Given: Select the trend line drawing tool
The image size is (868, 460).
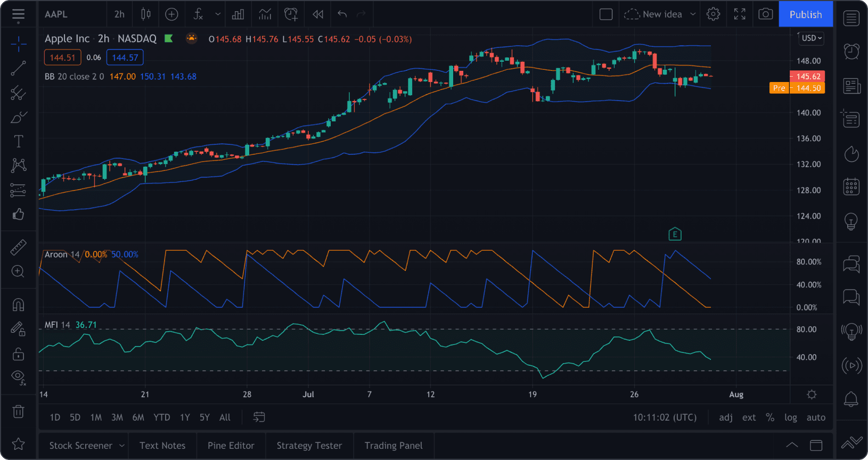Looking at the screenshot, I should click(18, 68).
